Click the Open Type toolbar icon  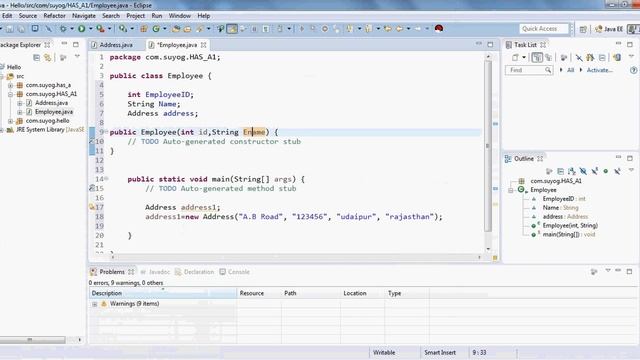[x=176, y=29]
